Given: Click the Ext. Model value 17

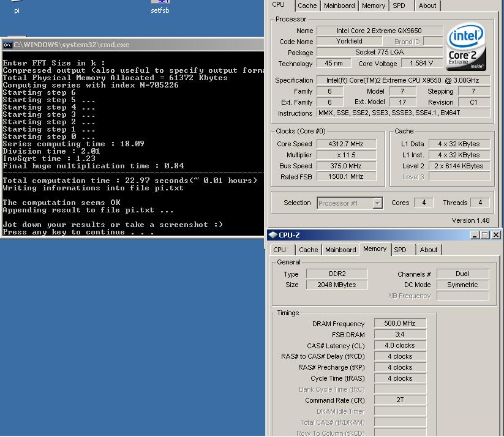Looking at the screenshot, I should (402, 102).
